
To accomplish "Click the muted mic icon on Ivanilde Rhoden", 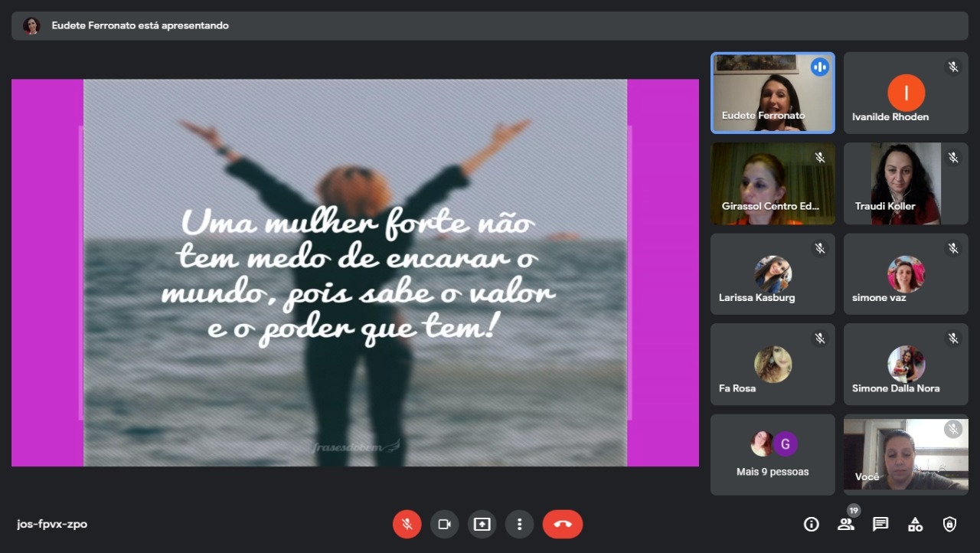I will click(953, 67).
